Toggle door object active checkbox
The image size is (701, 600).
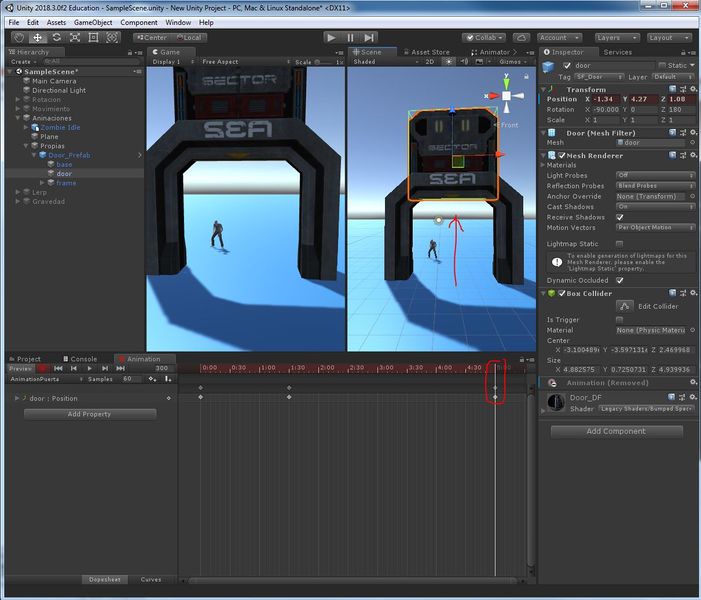coord(567,66)
